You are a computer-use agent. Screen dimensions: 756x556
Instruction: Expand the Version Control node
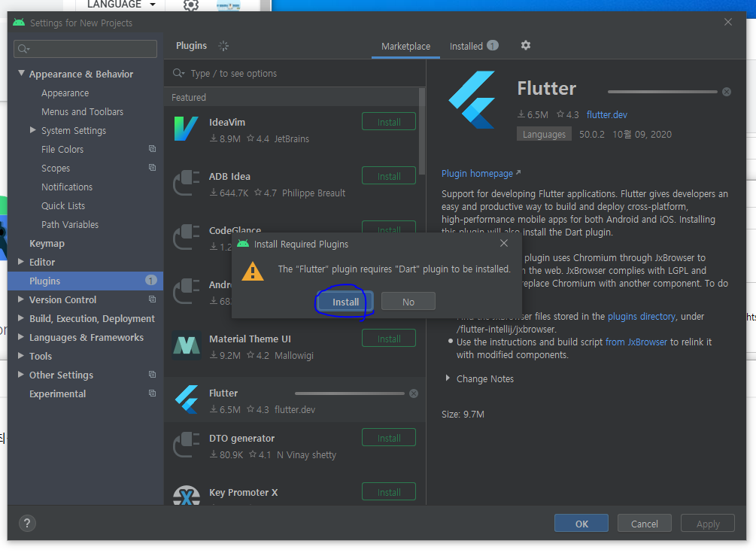click(21, 299)
